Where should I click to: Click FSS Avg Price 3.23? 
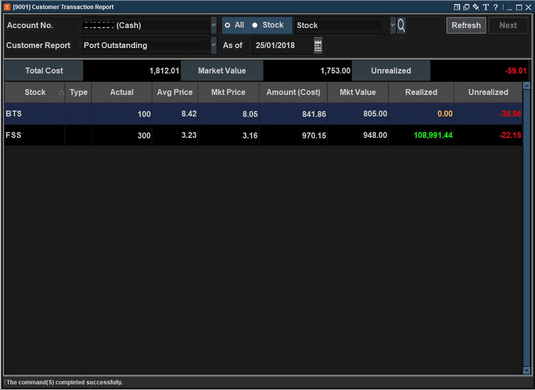189,135
